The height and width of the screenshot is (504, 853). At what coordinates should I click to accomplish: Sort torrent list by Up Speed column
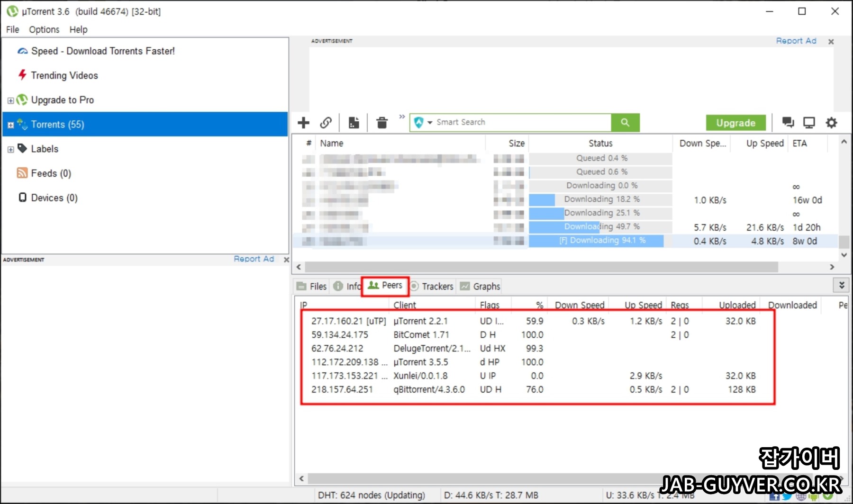point(760,143)
